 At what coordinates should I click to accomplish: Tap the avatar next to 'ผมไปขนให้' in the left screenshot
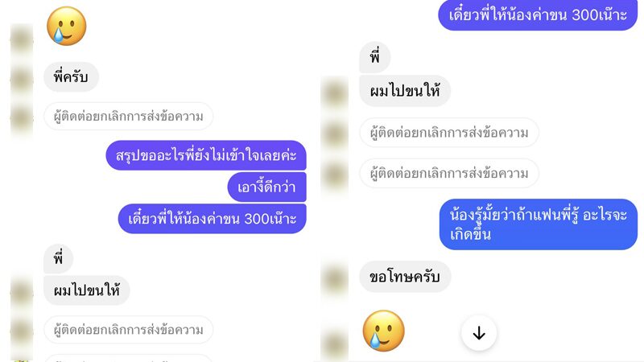pos(22,290)
